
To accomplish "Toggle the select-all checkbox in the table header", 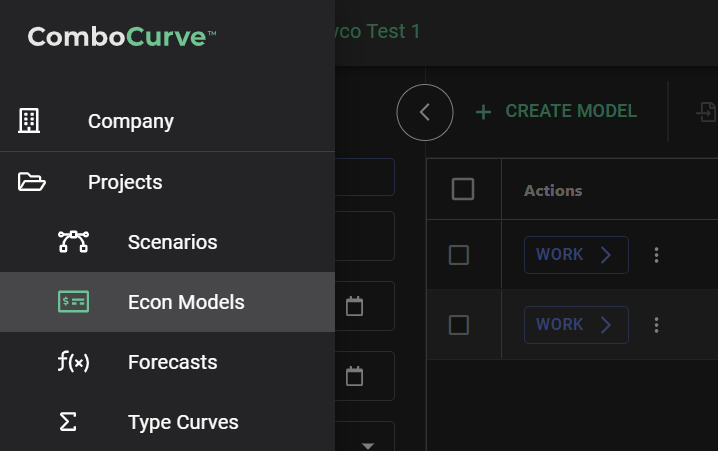I will point(463,189).
